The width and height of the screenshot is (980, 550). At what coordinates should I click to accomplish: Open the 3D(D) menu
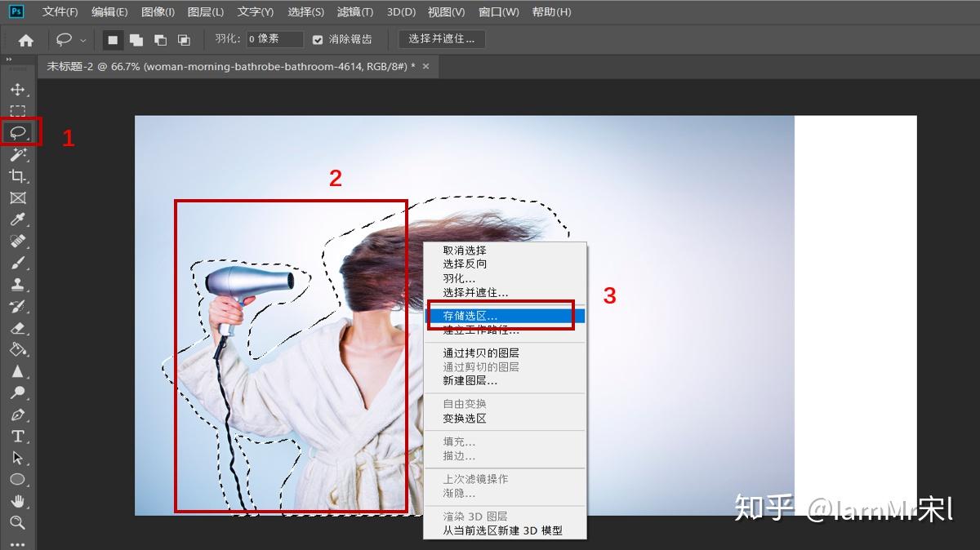(399, 12)
